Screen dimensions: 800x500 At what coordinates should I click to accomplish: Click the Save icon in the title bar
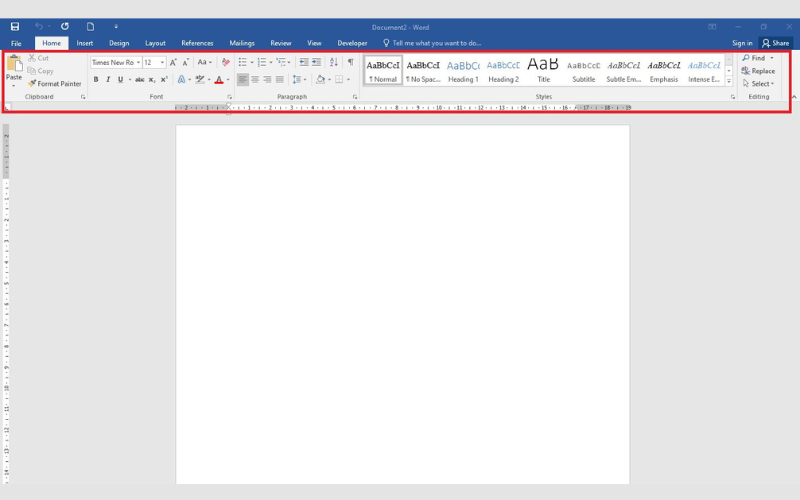(14, 27)
